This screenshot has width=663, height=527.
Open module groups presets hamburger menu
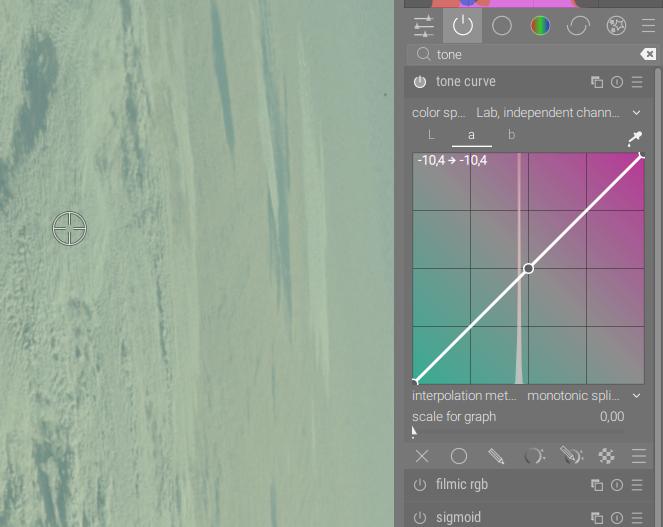tap(648, 26)
